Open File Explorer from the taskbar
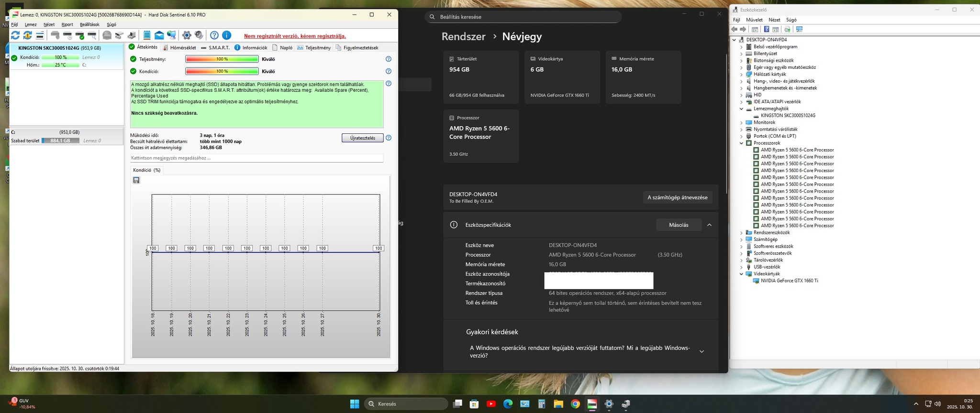Viewport: 980px width, 413px height. 558,404
